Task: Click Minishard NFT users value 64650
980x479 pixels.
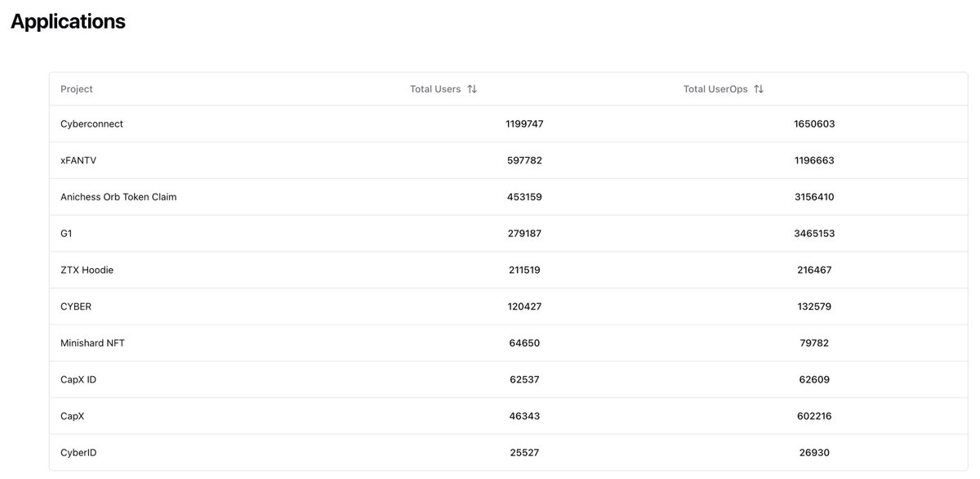Action: click(x=524, y=343)
